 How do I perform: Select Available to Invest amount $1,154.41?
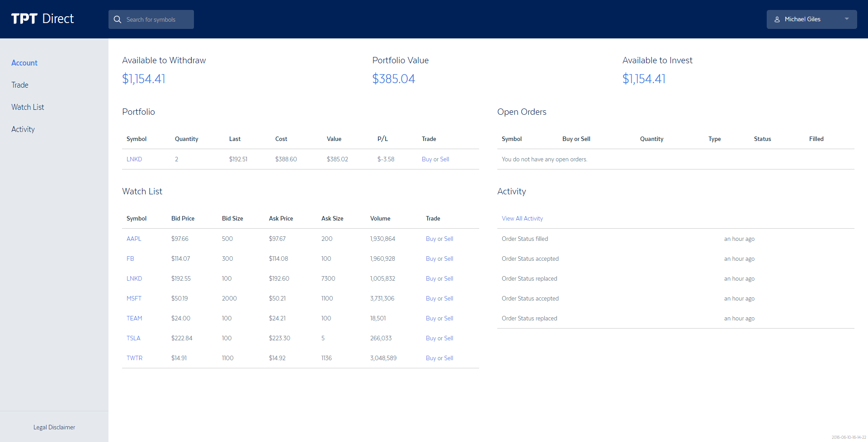click(644, 79)
